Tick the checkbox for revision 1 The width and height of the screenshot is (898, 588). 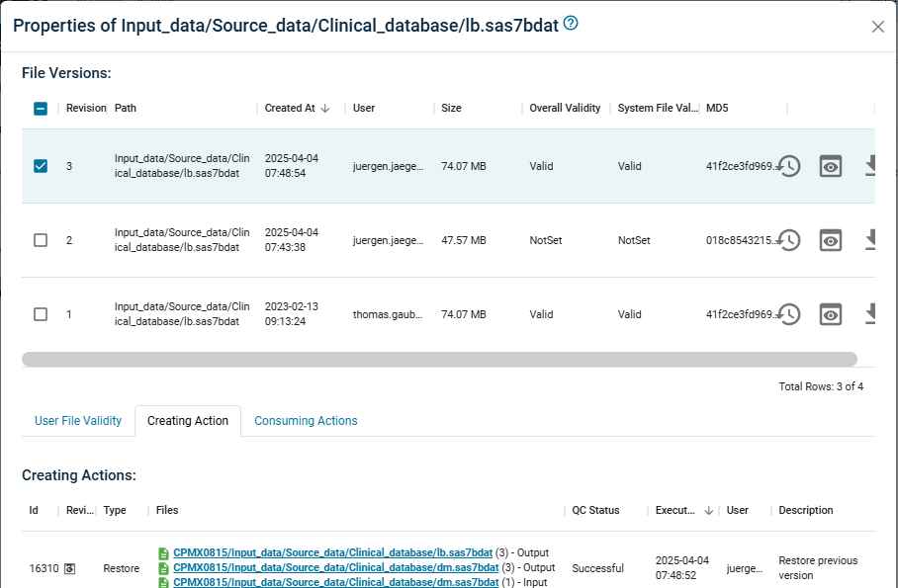tap(41, 314)
